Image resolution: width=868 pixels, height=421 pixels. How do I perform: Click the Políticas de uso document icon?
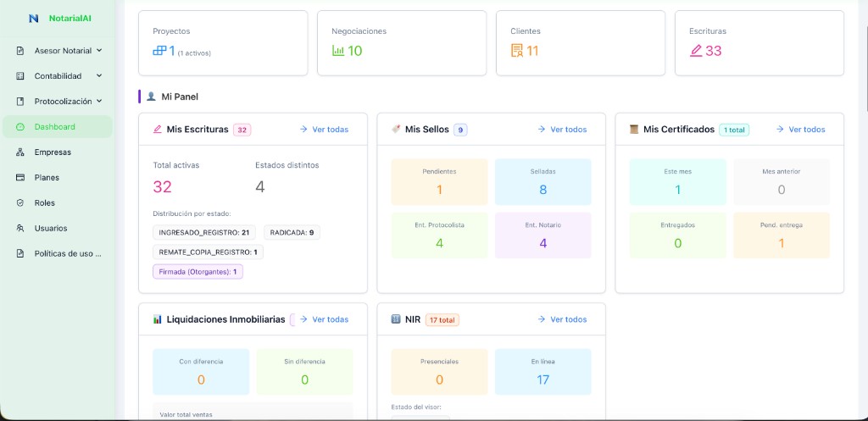(20, 253)
